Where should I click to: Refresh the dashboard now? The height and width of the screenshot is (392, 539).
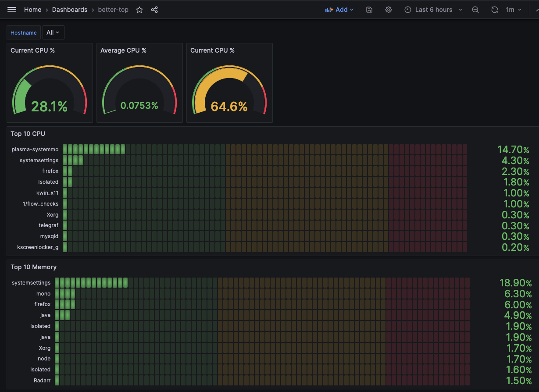pyautogui.click(x=495, y=10)
